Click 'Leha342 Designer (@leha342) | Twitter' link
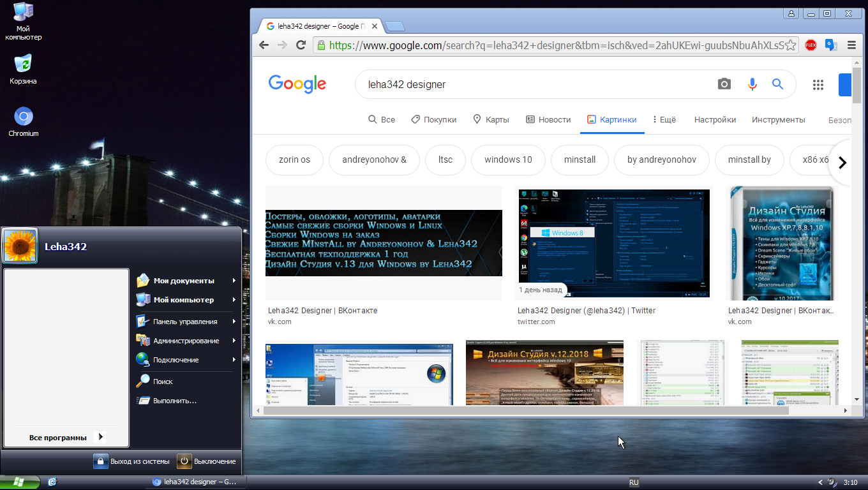Viewport: 868px width, 490px height. click(587, 311)
